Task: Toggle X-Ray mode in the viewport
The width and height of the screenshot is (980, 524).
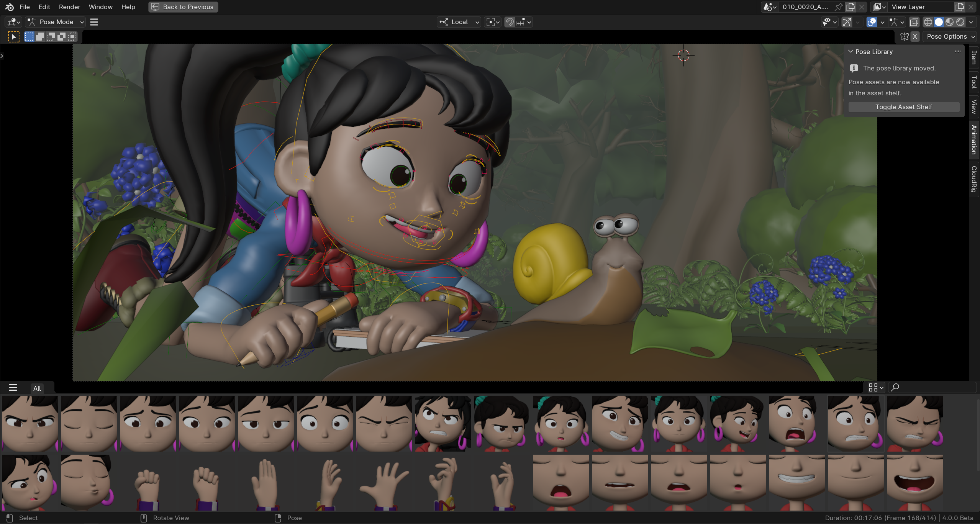Action: [914, 22]
